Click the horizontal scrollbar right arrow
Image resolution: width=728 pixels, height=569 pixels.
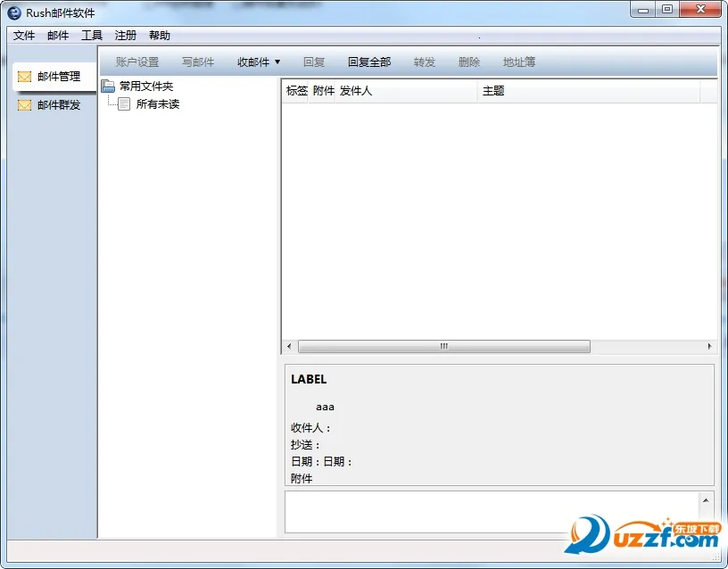(710, 347)
